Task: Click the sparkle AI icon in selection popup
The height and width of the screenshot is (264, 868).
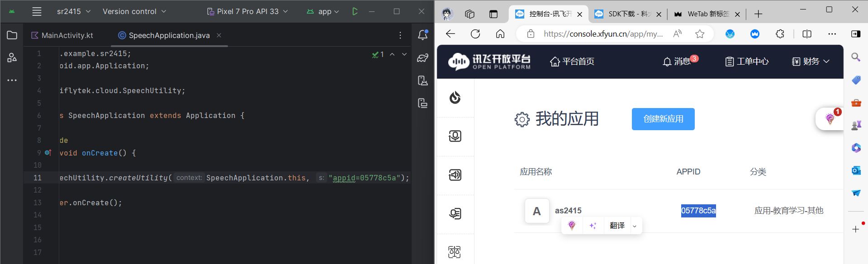Action: 593,226
